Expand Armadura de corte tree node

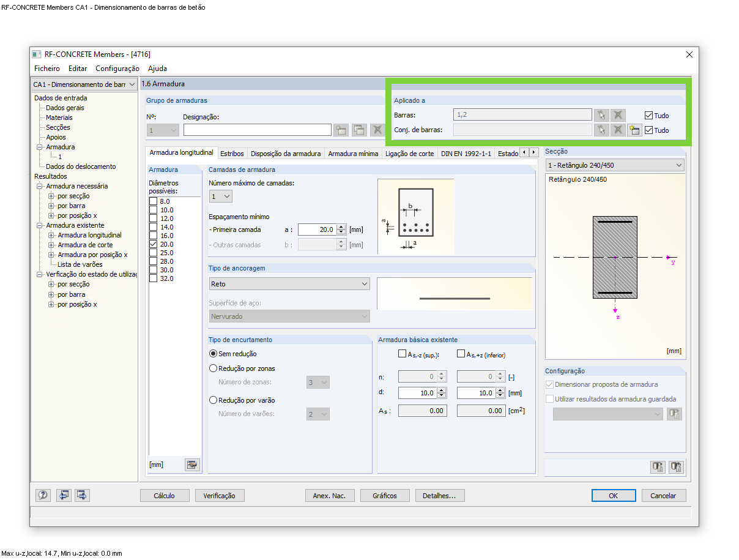51,245
